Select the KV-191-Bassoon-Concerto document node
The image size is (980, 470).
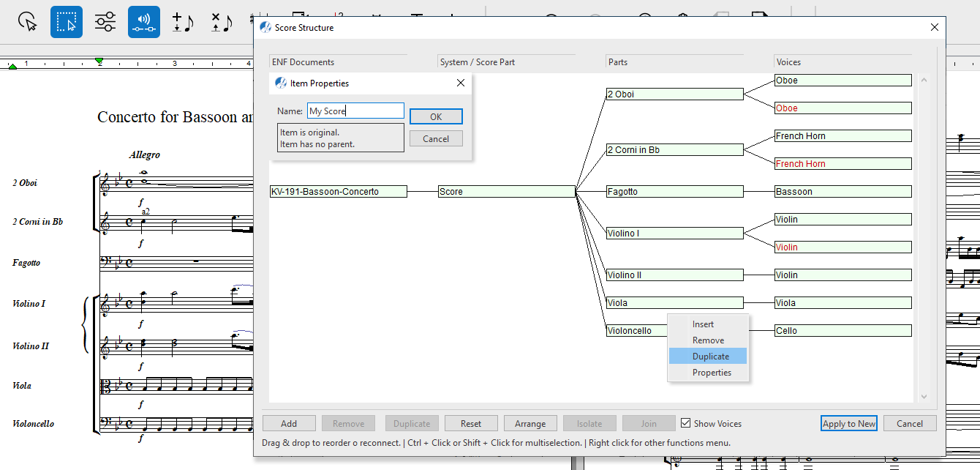click(x=338, y=191)
